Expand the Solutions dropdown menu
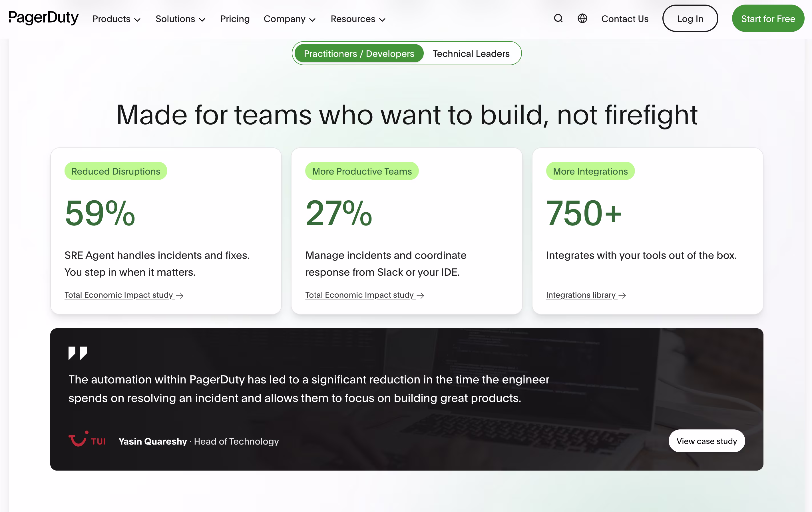 [180, 19]
